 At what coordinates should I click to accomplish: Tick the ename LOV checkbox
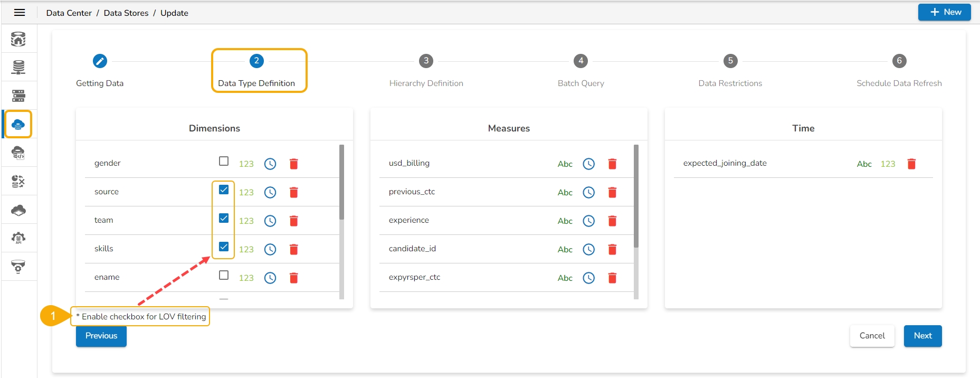pos(224,275)
